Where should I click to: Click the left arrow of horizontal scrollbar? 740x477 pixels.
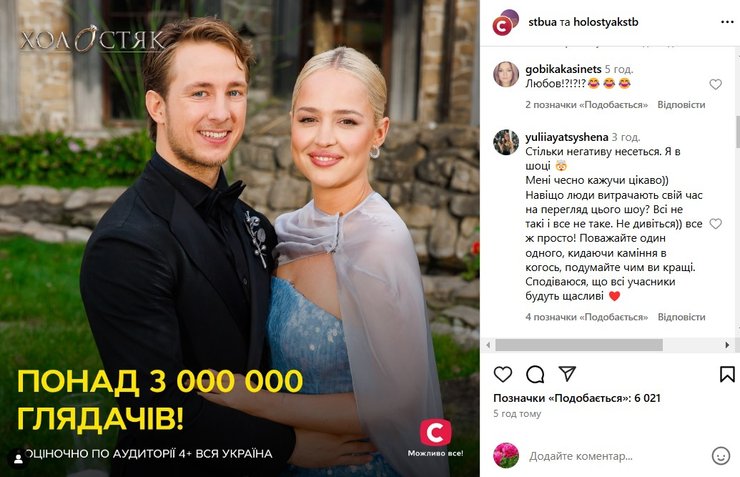click(488, 345)
